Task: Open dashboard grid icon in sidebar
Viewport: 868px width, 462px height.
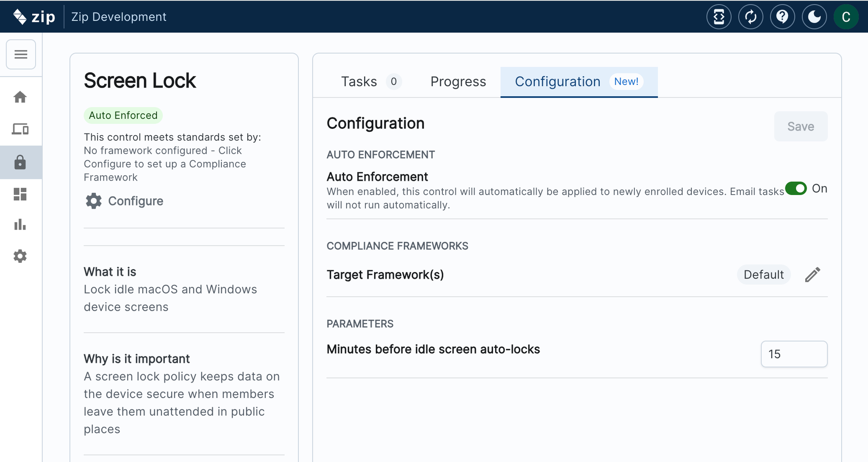Action: tap(20, 194)
